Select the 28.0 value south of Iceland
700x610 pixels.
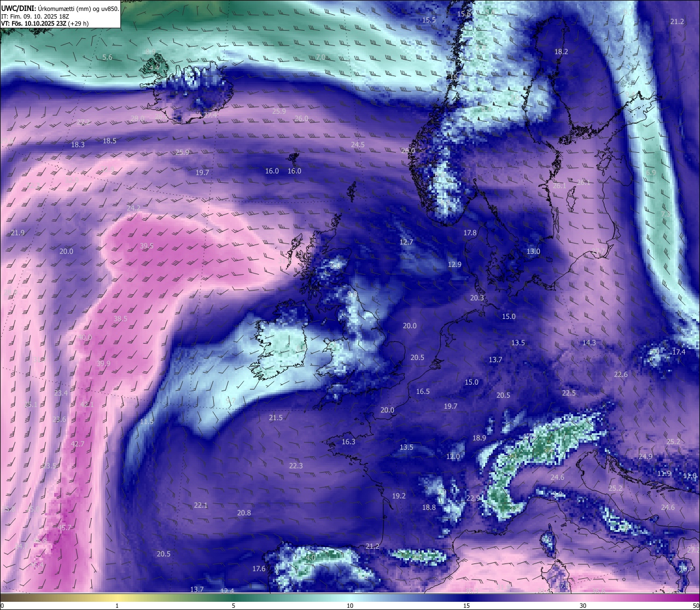tap(138, 118)
